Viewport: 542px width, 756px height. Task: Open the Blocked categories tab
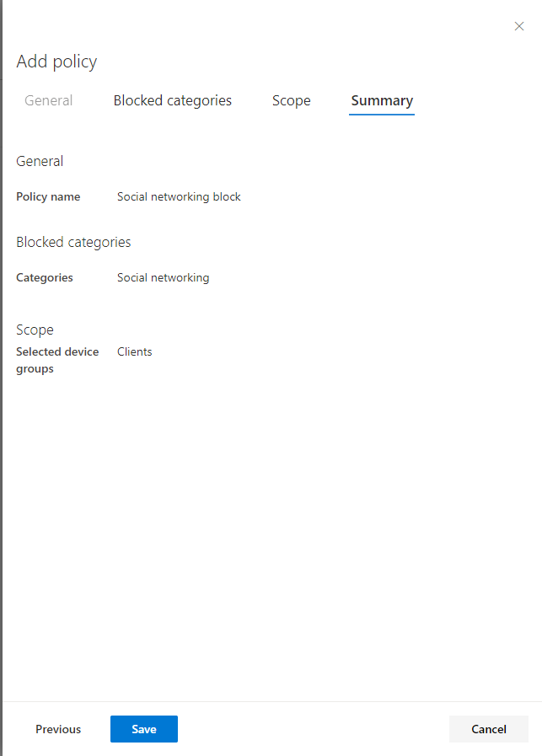coord(173,100)
